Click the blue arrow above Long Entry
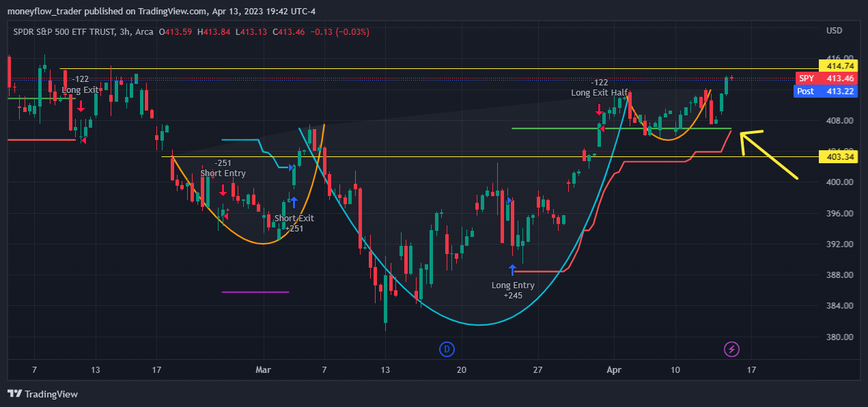The width and height of the screenshot is (868, 407). (x=512, y=270)
